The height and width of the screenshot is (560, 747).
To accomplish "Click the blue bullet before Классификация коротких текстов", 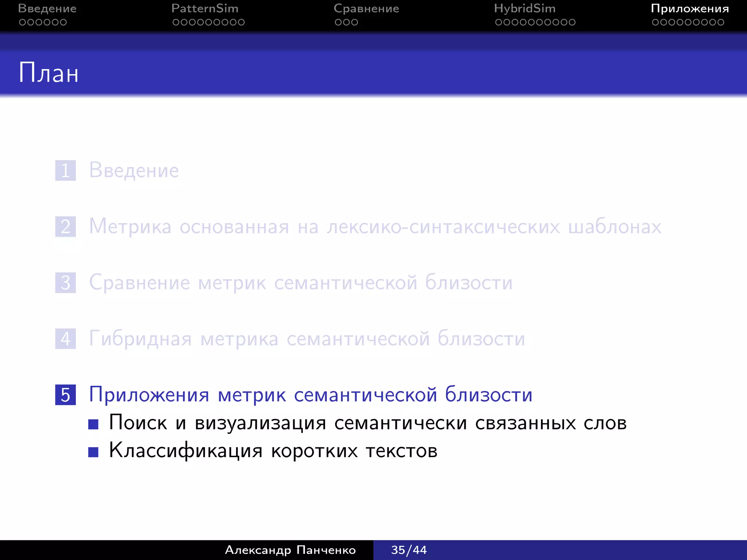I will [x=93, y=452].
